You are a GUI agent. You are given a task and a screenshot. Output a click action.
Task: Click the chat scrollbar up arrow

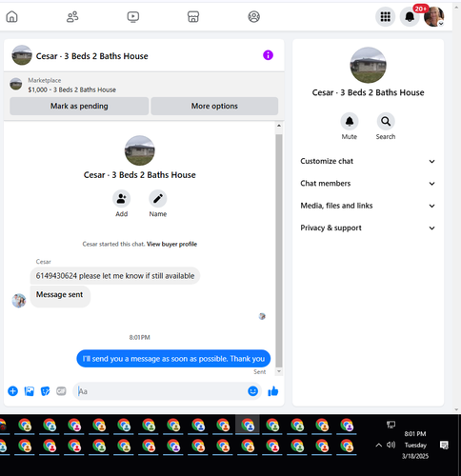click(x=279, y=126)
